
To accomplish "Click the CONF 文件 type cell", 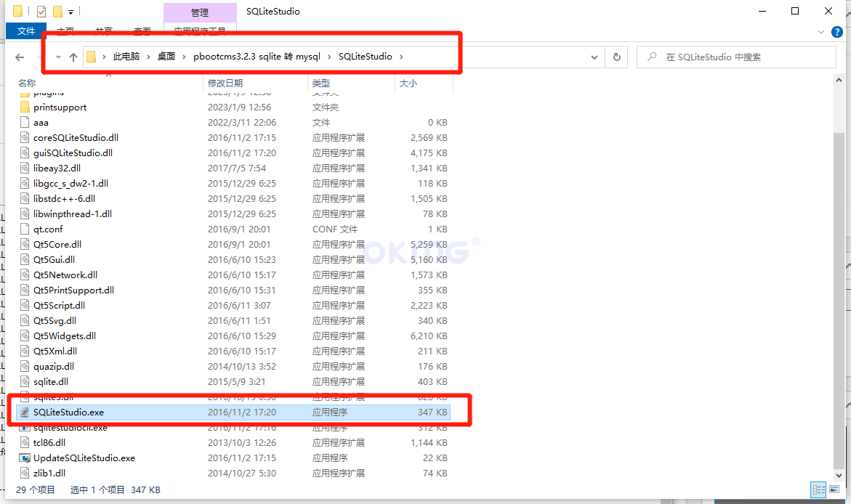I will pyautogui.click(x=335, y=229).
